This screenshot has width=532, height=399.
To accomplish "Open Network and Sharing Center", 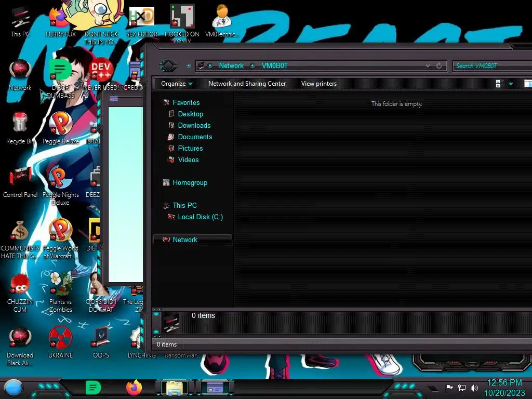I will [247, 84].
